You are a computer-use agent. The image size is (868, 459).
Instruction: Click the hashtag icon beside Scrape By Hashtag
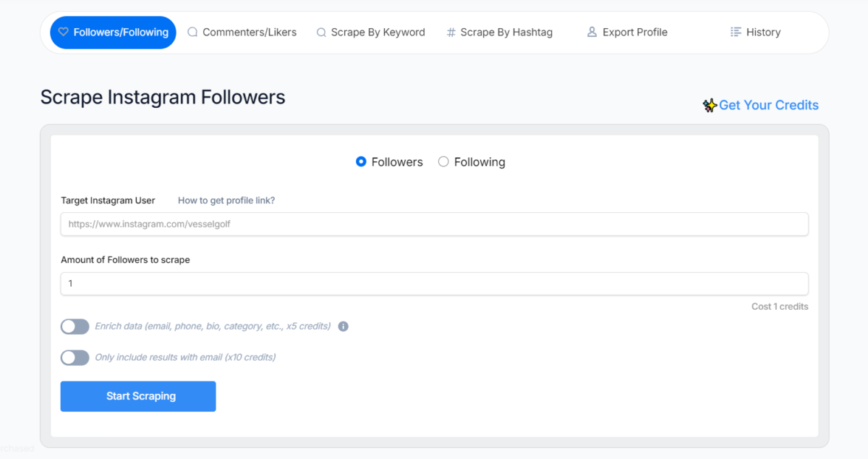click(451, 33)
